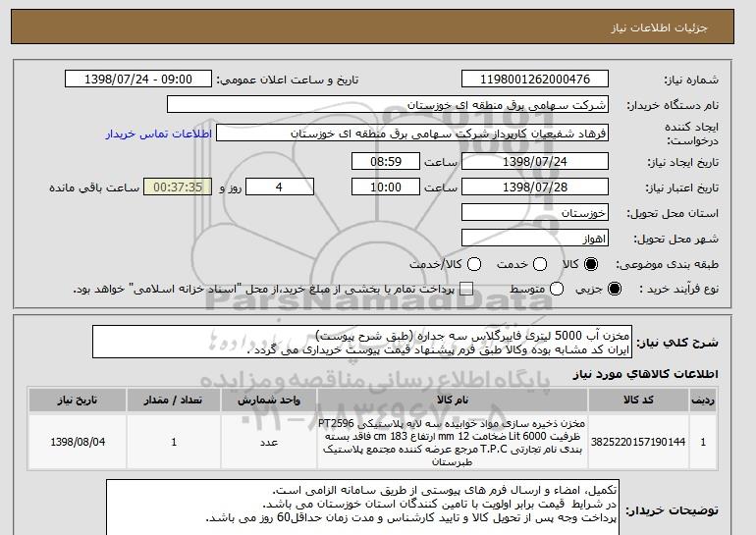Choose the کالا/خدمت radio option
This screenshot has height=535, width=756.
(475, 264)
